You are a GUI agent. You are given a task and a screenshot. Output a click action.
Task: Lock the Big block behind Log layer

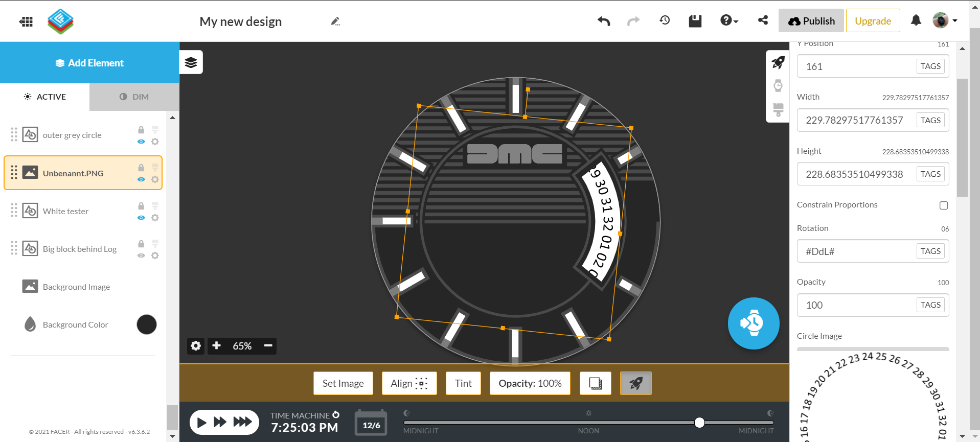[x=141, y=244]
